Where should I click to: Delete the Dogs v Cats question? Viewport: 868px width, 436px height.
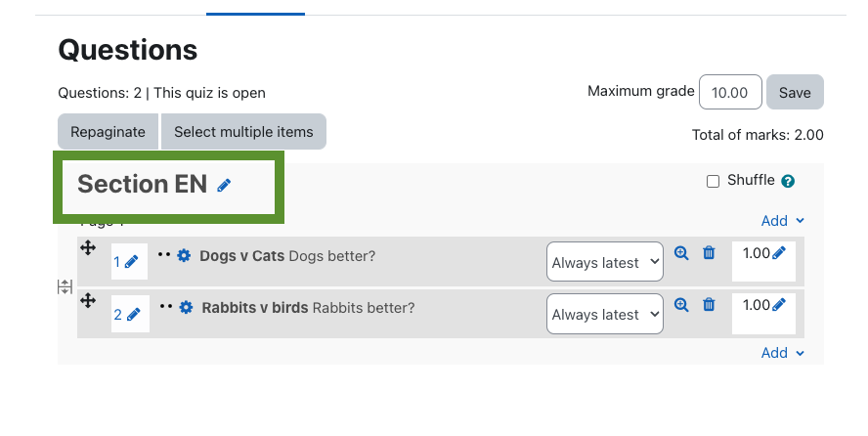click(709, 253)
